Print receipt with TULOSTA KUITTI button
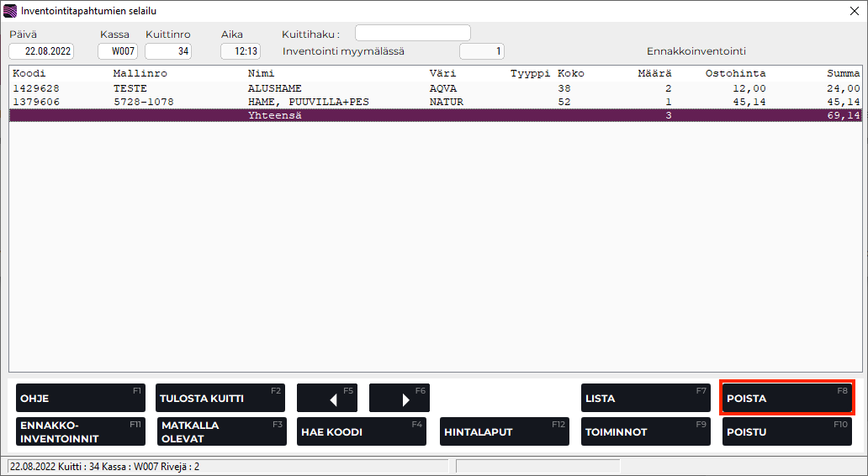 [220, 399]
